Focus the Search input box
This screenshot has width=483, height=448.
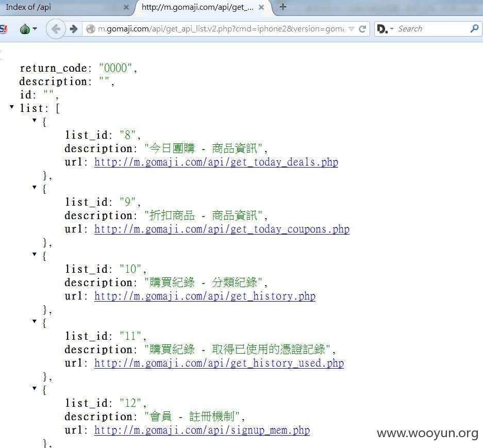(433, 29)
